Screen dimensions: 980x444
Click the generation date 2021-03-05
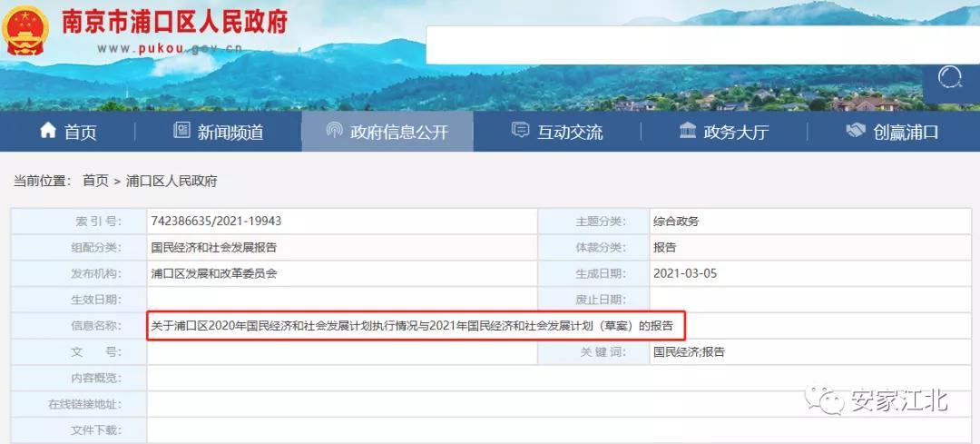[x=685, y=274]
